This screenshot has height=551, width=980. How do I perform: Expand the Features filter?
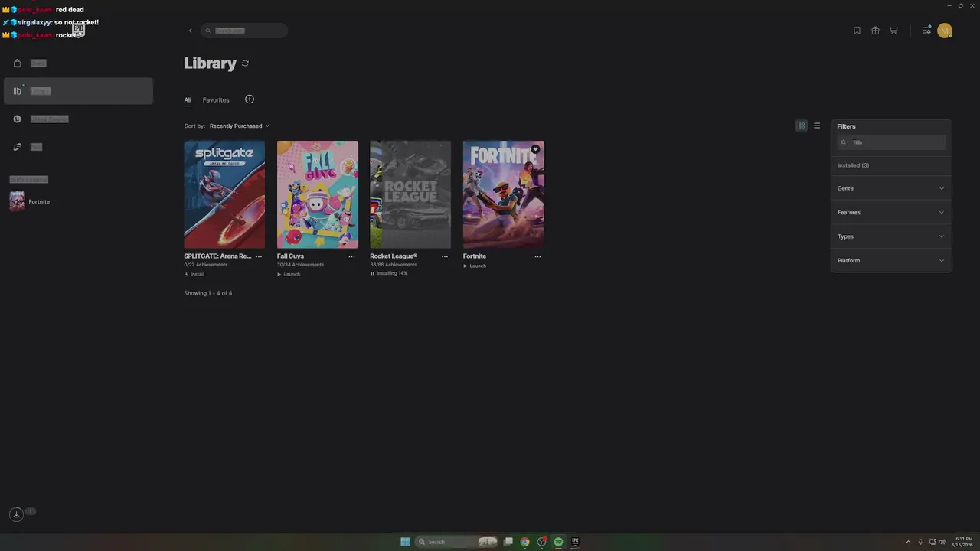pos(891,212)
